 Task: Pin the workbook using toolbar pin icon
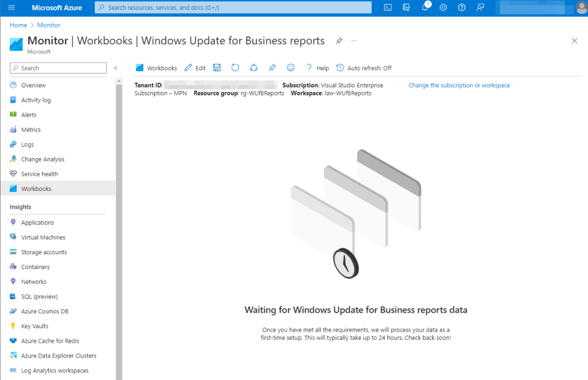click(x=272, y=68)
